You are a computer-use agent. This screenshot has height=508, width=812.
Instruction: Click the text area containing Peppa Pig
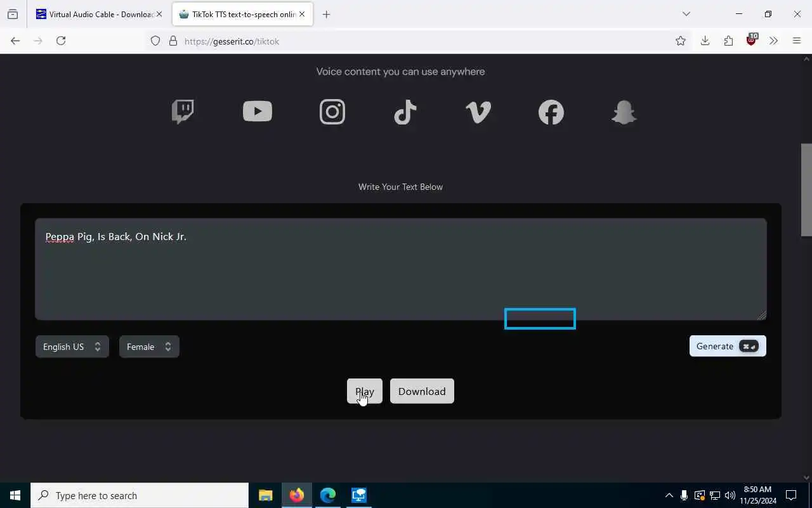(x=401, y=269)
